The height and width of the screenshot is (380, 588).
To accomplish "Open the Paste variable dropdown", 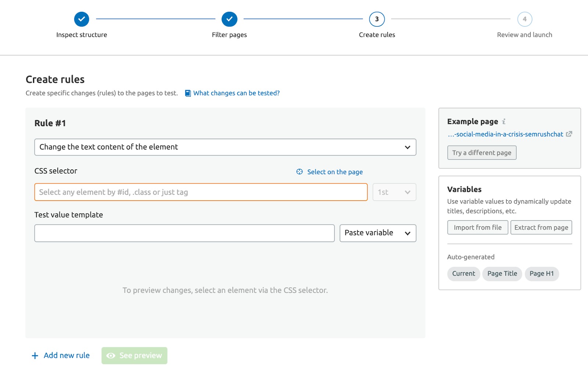I will click(378, 233).
